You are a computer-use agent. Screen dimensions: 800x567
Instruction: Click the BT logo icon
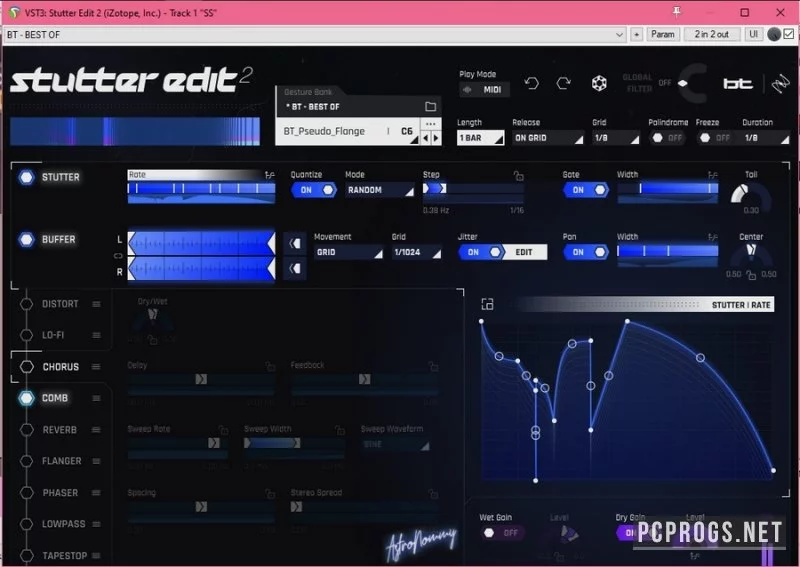coord(738,83)
